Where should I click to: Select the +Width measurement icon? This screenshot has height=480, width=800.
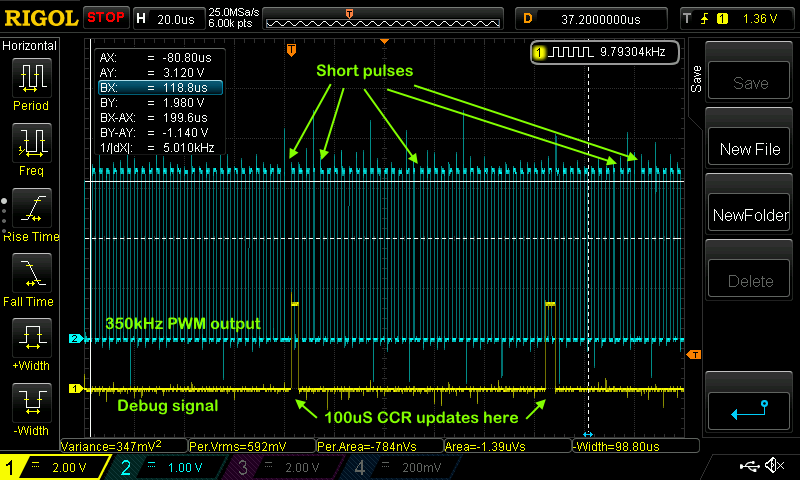(32, 337)
